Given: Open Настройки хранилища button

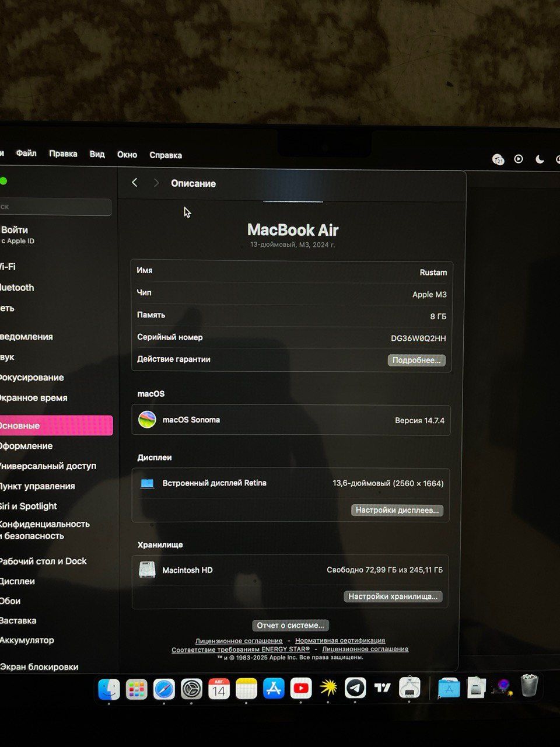Looking at the screenshot, I should pyautogui.click(x=393, y=596).
